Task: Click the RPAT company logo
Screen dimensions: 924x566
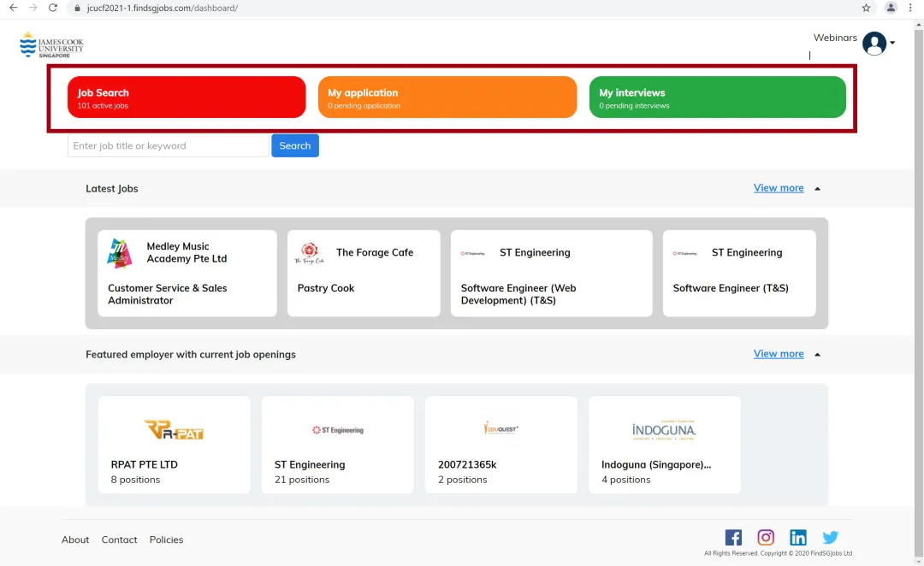Action: tap(174, 430)
